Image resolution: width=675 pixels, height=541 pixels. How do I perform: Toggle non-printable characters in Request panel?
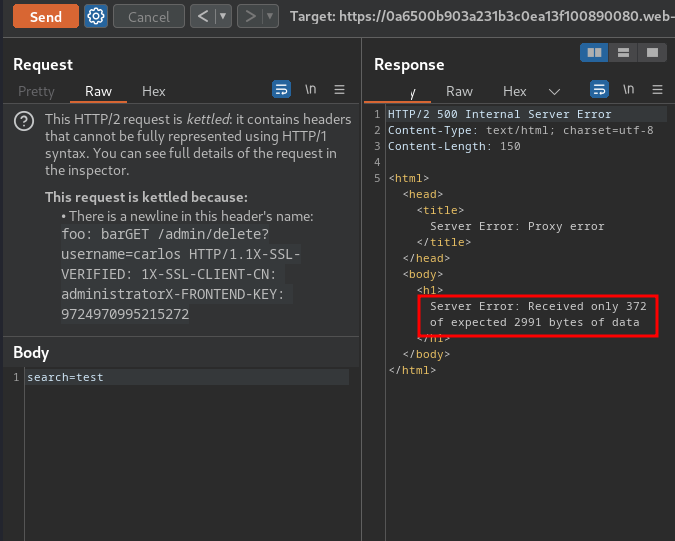(x=311, y=90)
